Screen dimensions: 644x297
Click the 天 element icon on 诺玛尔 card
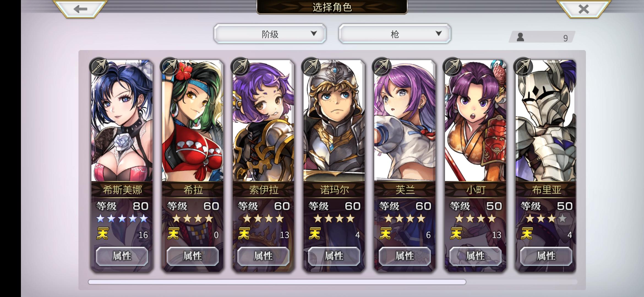pos(315,234)
